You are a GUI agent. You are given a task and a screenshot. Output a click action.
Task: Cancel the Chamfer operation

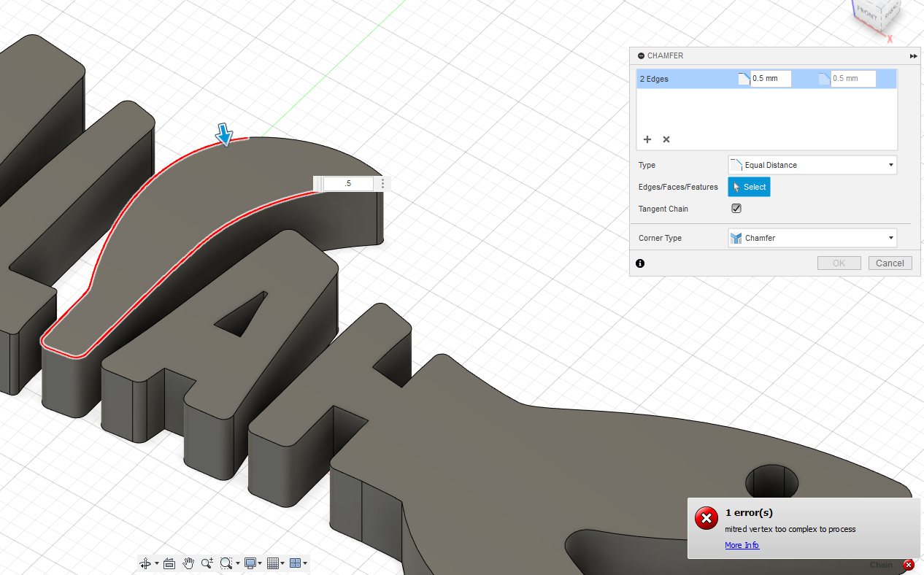coord(890,263)
